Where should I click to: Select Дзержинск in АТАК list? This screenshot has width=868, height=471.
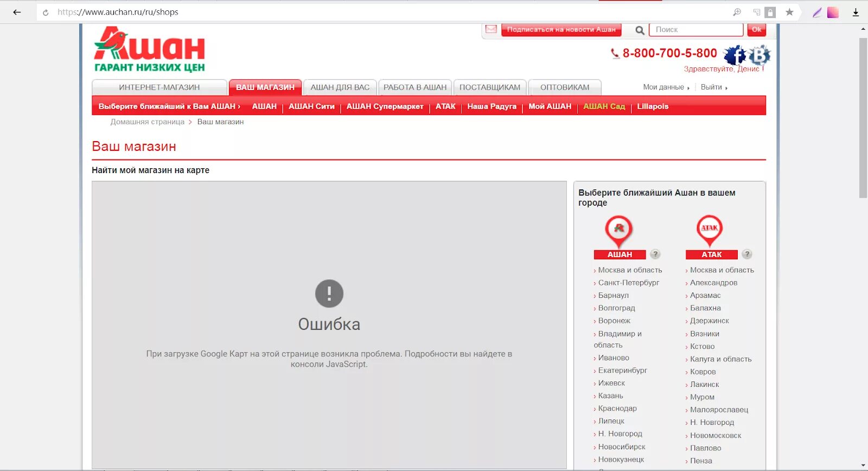tap(710, 321)
